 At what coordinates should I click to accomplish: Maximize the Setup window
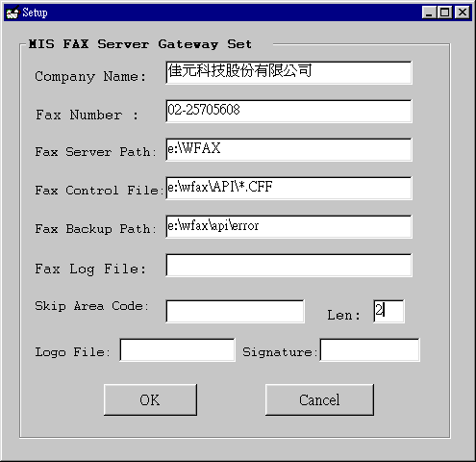click(444, 13)
